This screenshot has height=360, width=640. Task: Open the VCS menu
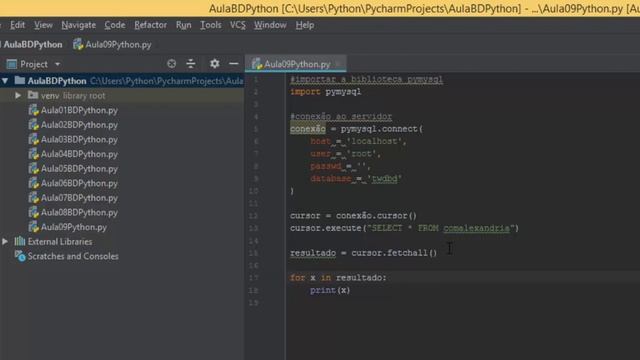tap(238, 25)
